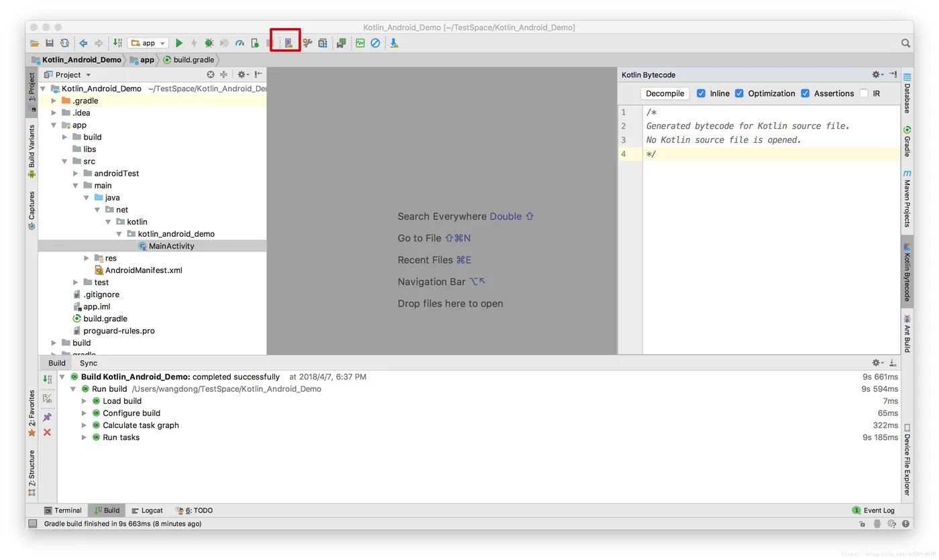Image resolution: width=939 pixels, height=560 pixels.
Task: Debug app using the green bug icon
Action: (209, 43)
